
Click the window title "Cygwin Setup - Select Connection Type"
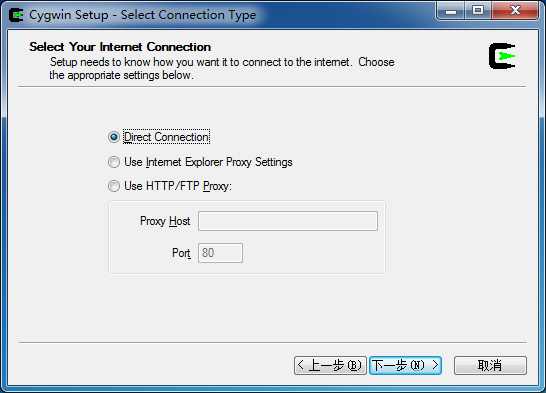pos(142,15)
